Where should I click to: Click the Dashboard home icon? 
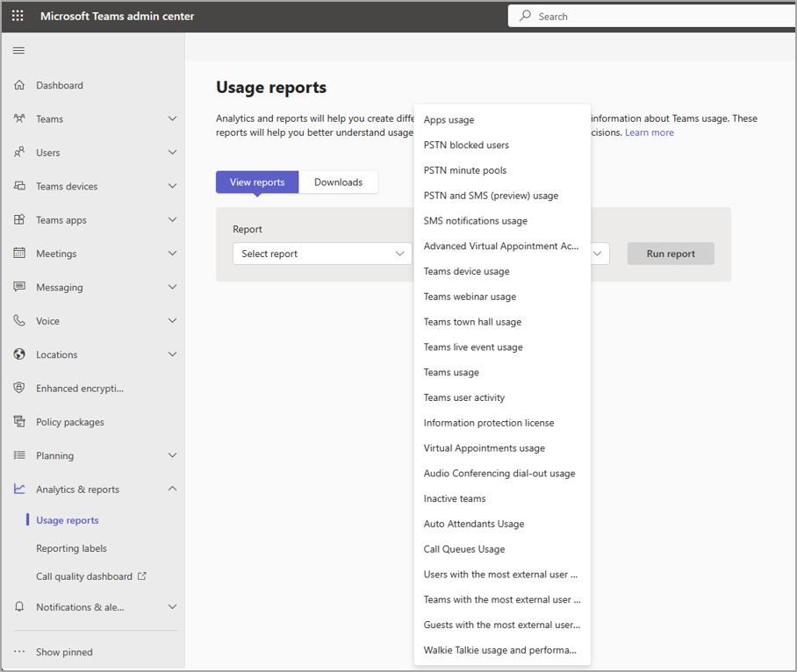(19, 85)
